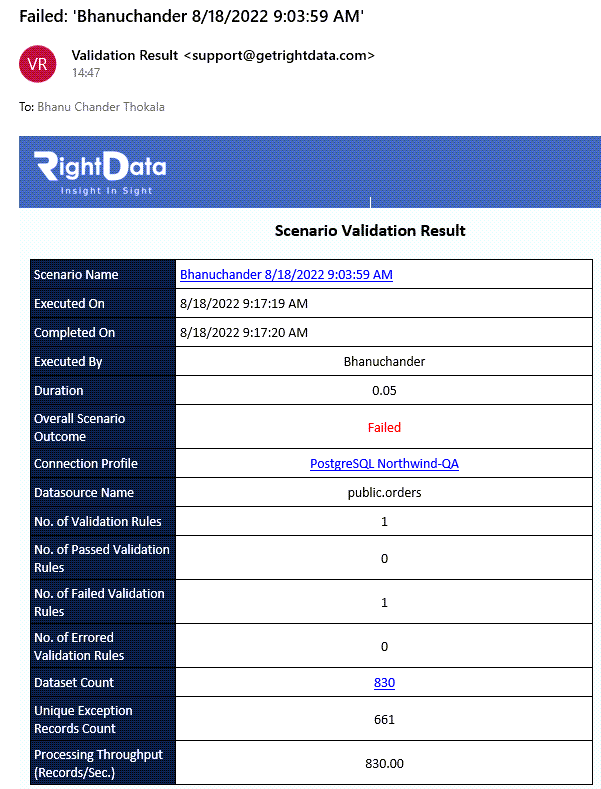Screen dimensions: 601x789
Task: Select the No. of Failed Validation Rules value 1
Action: click(384, 602)
